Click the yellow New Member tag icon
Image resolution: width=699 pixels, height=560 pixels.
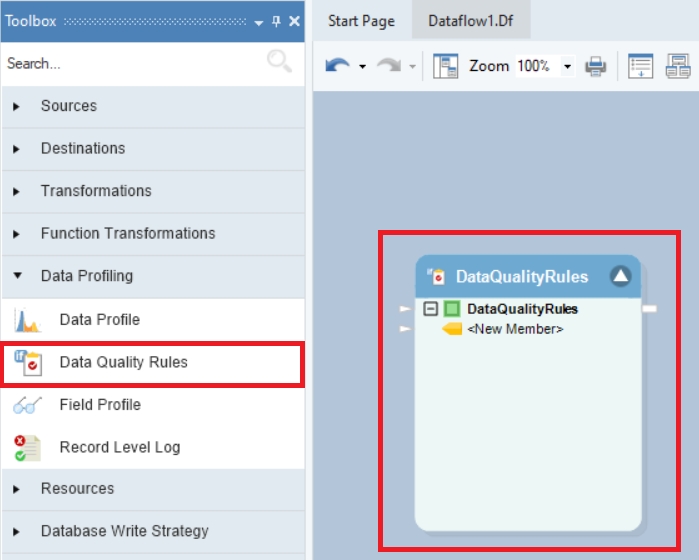click(452, 329)
